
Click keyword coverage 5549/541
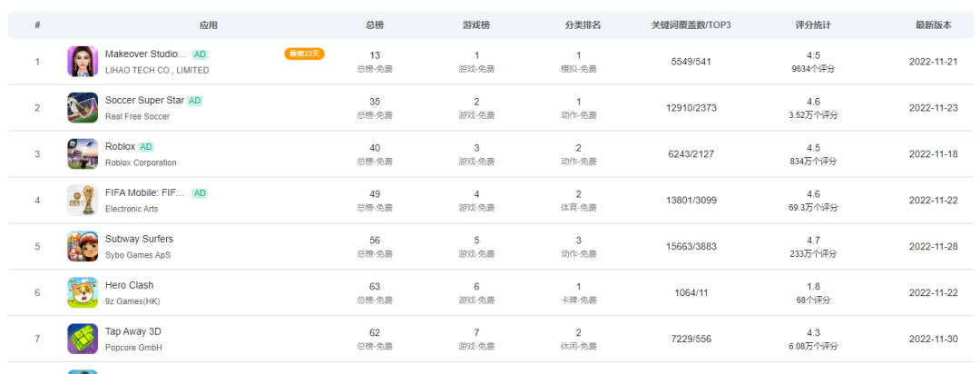[691, 62]
